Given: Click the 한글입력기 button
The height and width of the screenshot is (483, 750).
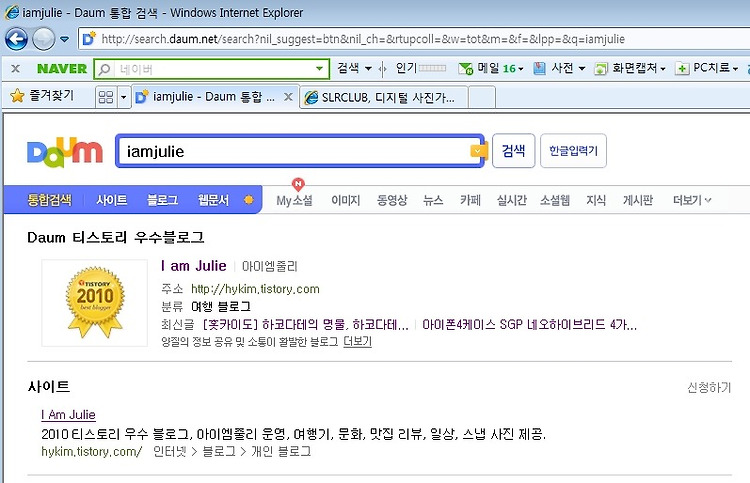Looking at the screenshot, I should click(x=573, y=151).
